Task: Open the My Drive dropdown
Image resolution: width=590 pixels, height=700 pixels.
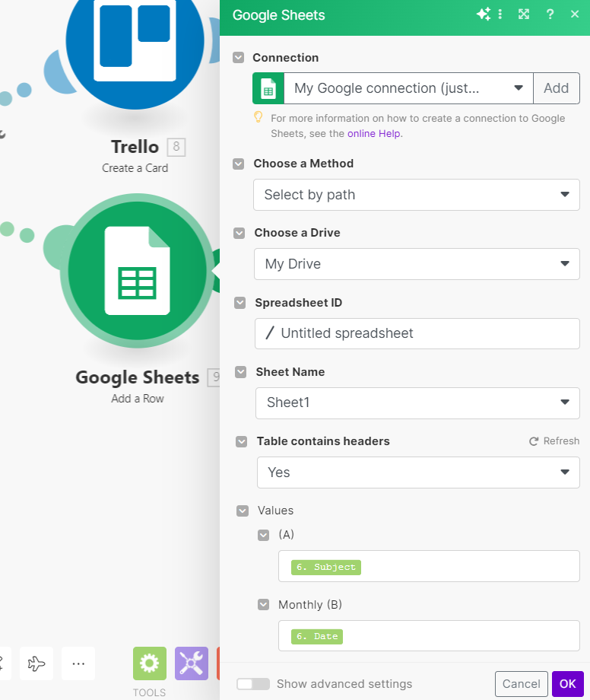Action: point(417,264)
